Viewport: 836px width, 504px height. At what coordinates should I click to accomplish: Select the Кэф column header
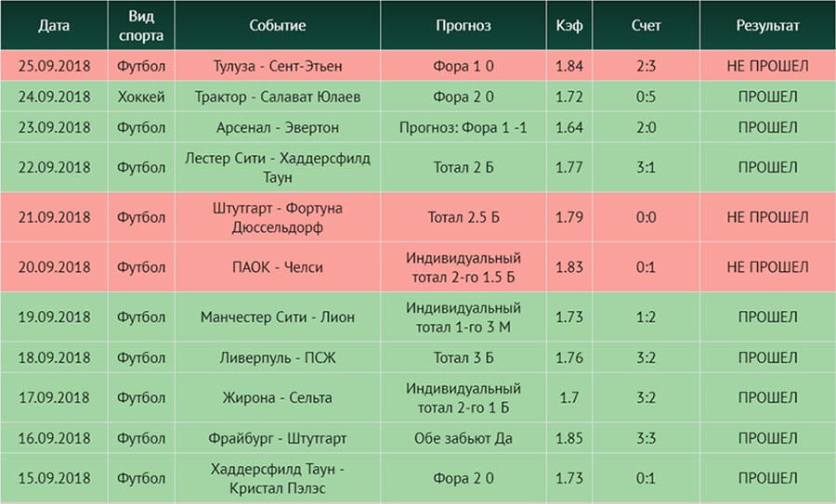(x=568, y=26)
